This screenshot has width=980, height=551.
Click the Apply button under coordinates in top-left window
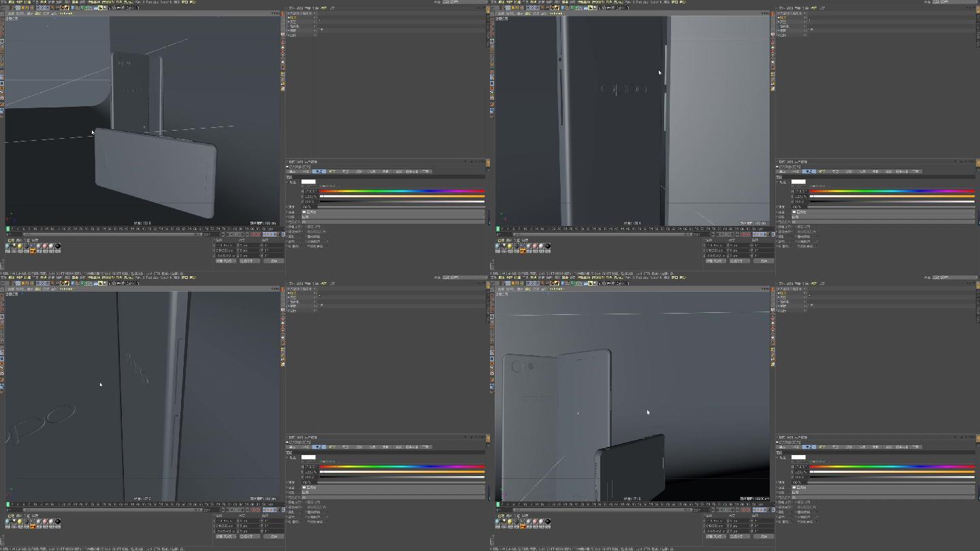tap(274, 261)
